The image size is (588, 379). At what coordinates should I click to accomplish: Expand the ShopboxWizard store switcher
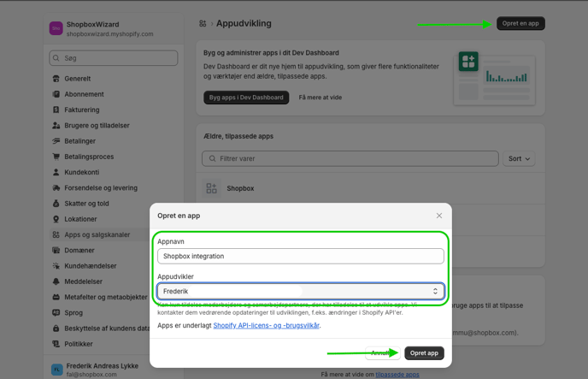tap(111, 29)
